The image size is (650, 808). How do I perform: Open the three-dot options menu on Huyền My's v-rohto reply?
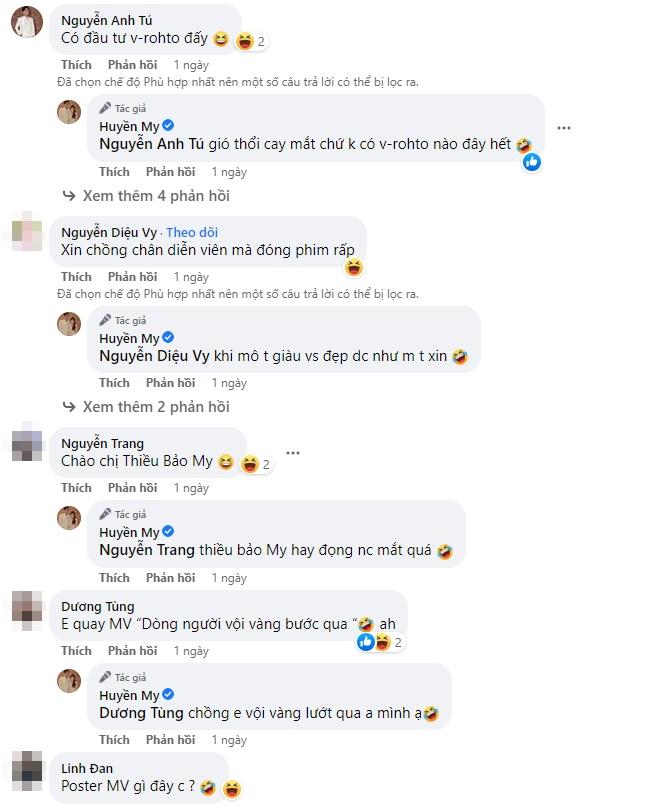[x=565, y=127]
